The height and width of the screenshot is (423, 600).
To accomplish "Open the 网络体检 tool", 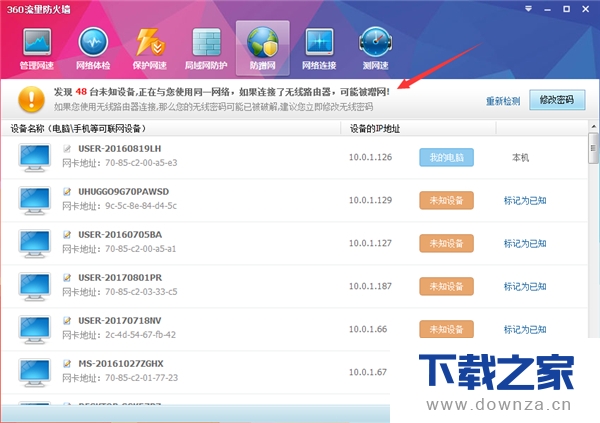I will (x=93, y=49).
